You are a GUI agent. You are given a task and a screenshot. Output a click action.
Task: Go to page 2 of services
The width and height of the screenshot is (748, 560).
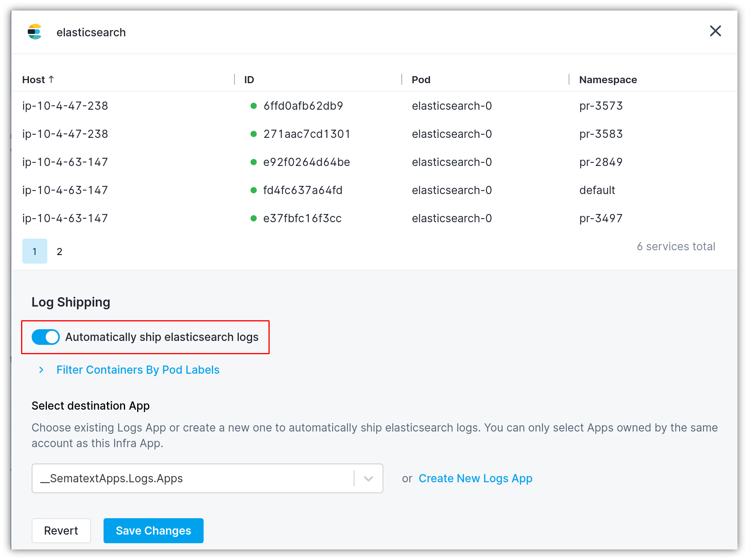point(59,251)
